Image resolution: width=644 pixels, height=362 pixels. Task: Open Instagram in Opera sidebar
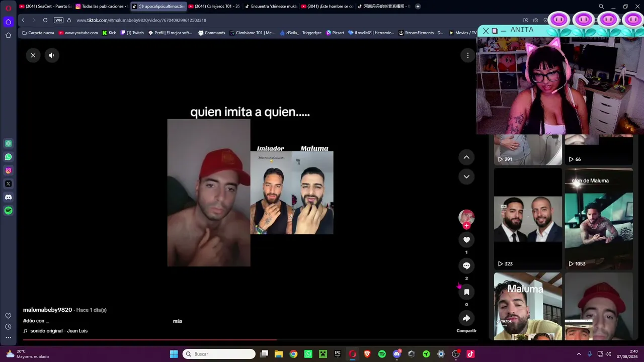(x=8, y=170)
